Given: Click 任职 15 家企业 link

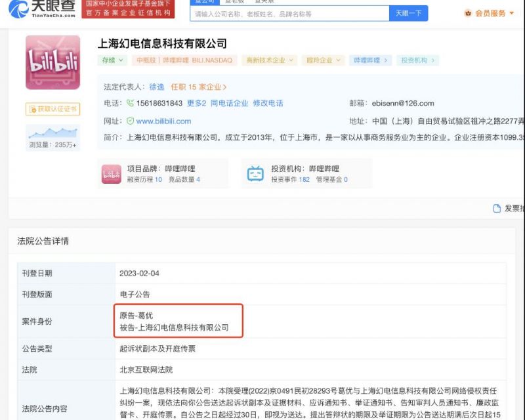Looking at the screenshot, I should pos(198,87).
